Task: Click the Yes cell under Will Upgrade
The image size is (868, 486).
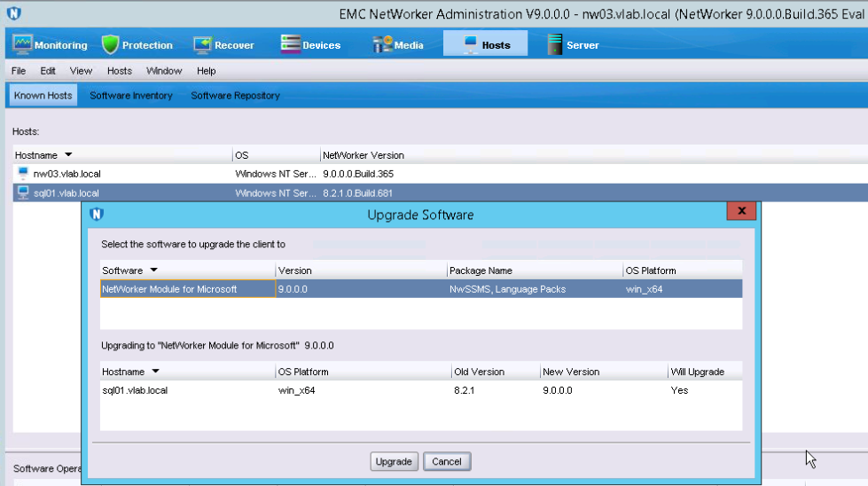Action: (x=679, y=390)
